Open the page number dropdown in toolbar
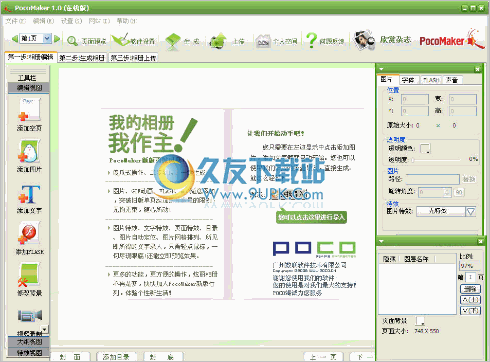Image resolution: width=490 pixels, height=362 pixels. (47, 38)
